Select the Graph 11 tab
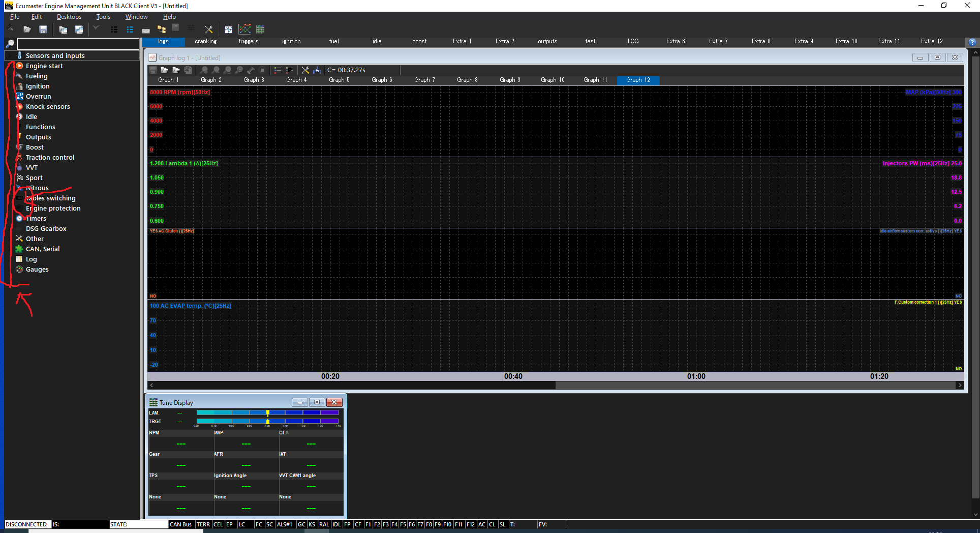980x533 pixels. pos(595,80)
